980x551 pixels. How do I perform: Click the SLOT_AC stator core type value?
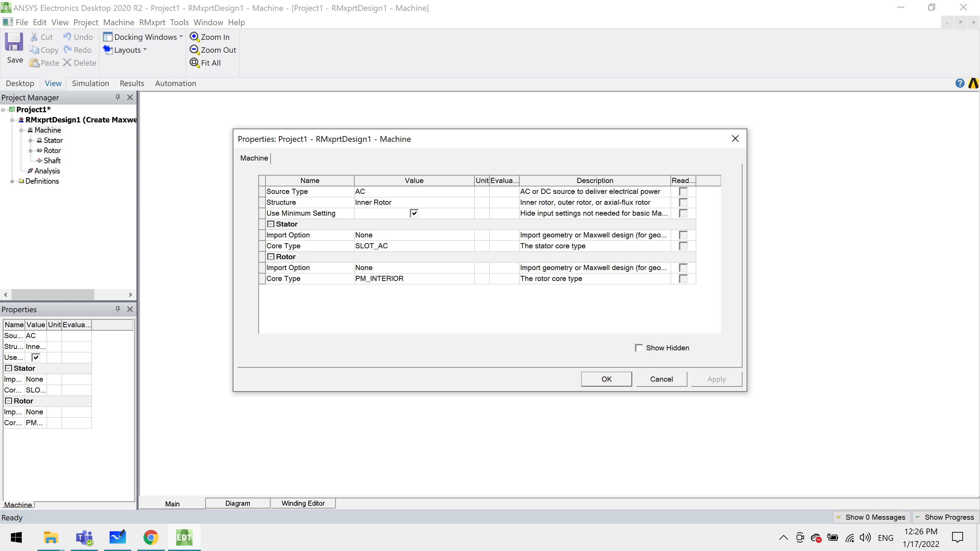coord(414,246)
